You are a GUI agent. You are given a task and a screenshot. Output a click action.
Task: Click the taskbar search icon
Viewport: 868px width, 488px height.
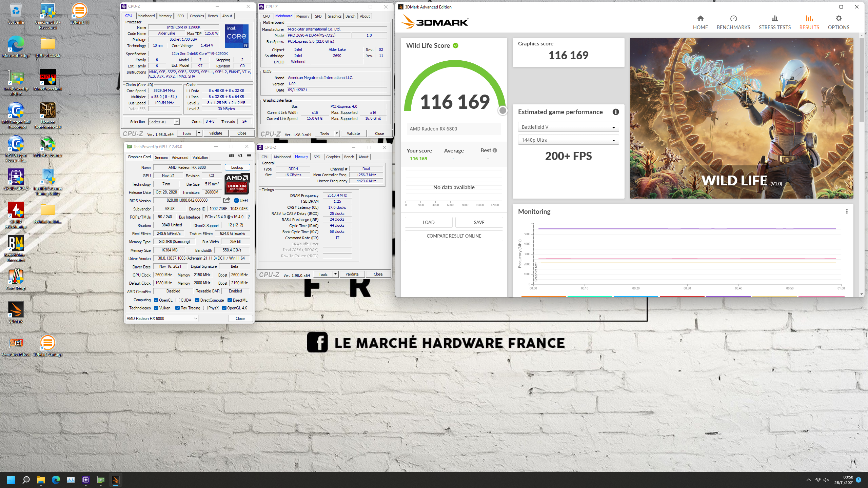[x=26, y=480]
